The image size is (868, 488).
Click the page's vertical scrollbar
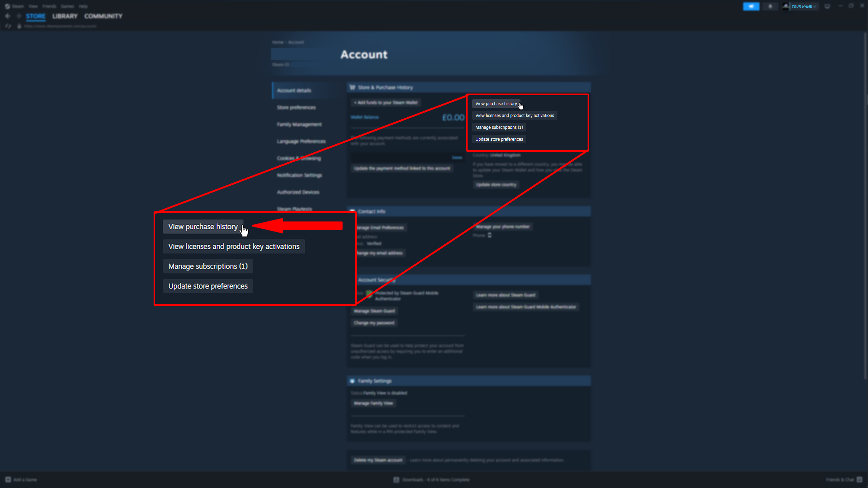[x=865, y=203]
